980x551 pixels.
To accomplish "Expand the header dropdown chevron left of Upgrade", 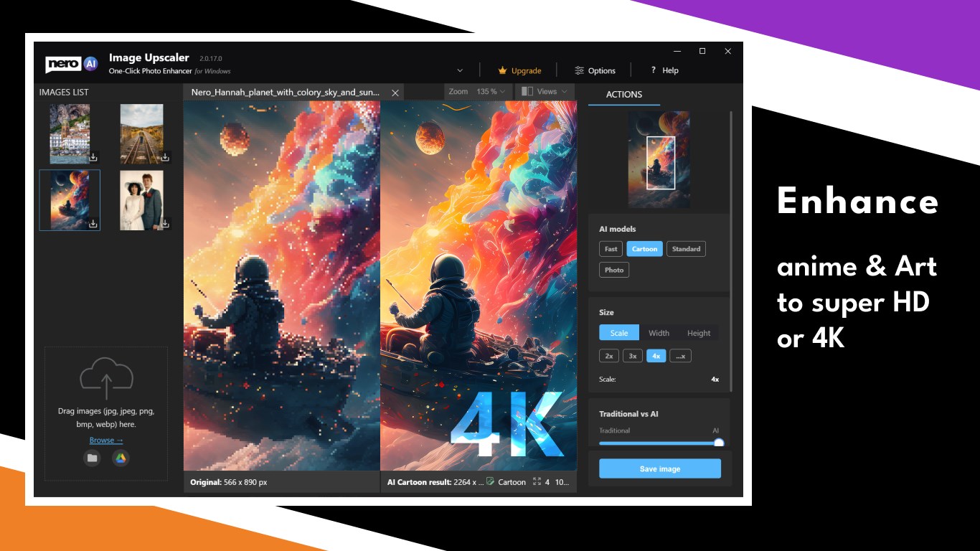I will pyautogui.click(x=460, y=70).
